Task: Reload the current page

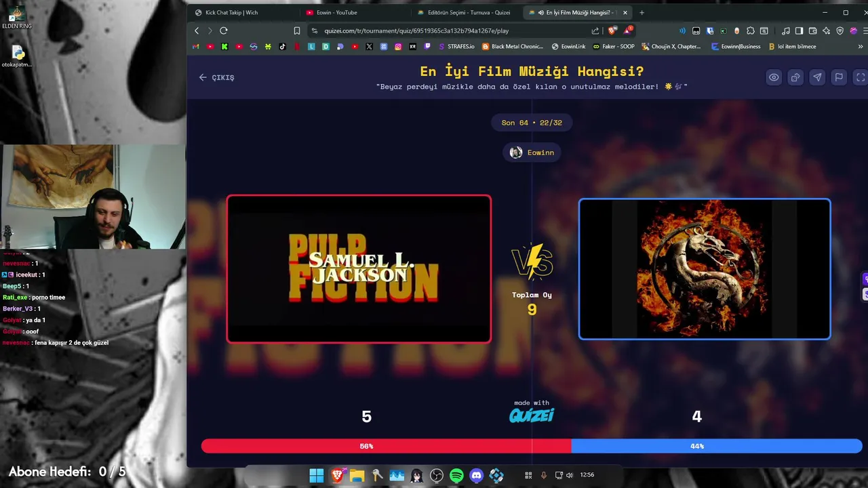Action: (x=224, y=30)
